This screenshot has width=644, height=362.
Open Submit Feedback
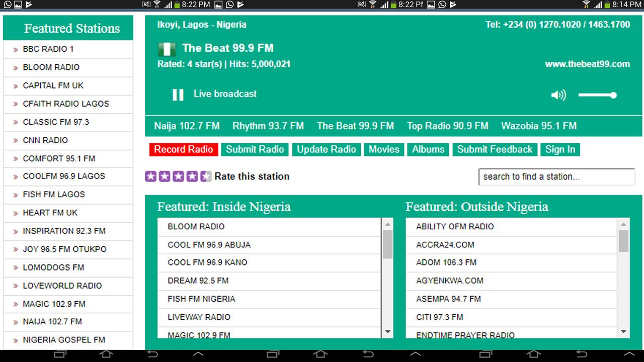[495, 149]
